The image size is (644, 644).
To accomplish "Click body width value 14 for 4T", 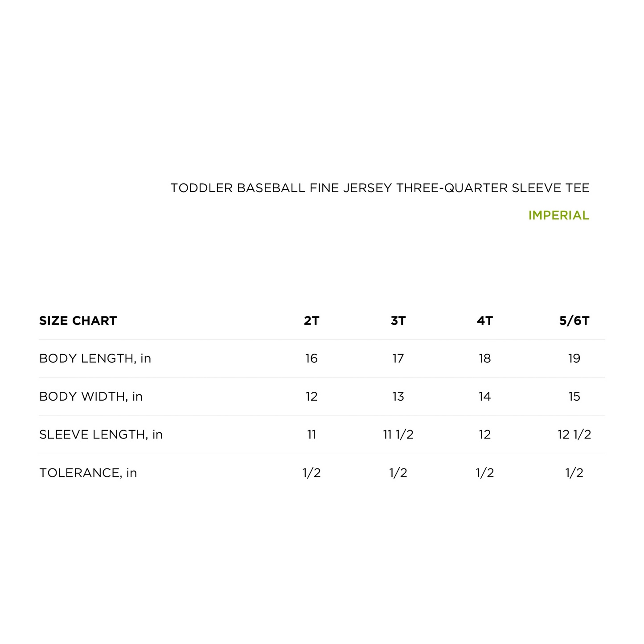I will click(484, 397).
